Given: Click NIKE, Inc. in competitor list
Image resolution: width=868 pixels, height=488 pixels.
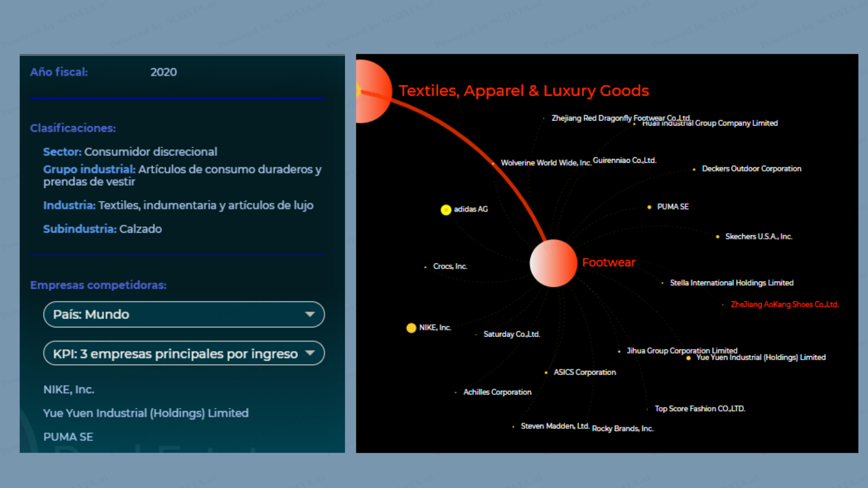Looking at the screenshot, I should (x=69, y=389).
